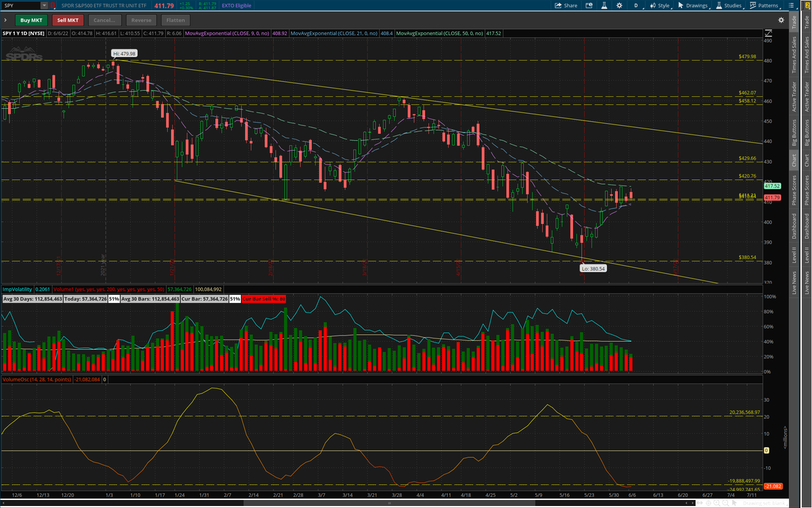Viewport: 812px width, 508px height.
Task: Open the inner Big Buttons tab
Action: pos(795,133)
